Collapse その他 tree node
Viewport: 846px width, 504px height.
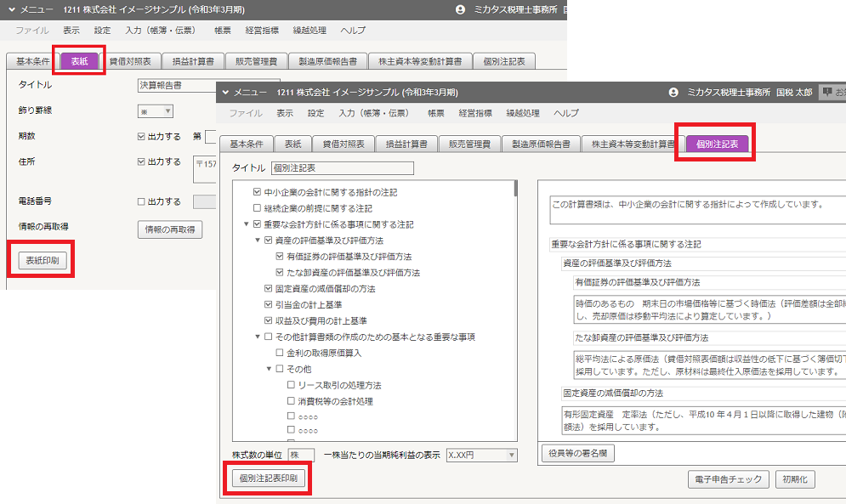(269, 369)
